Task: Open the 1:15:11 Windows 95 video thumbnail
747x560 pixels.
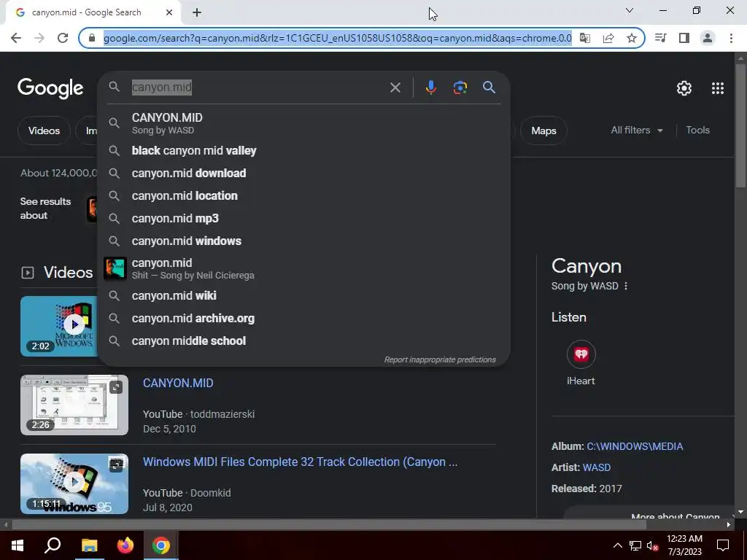Action: point(74,484)
